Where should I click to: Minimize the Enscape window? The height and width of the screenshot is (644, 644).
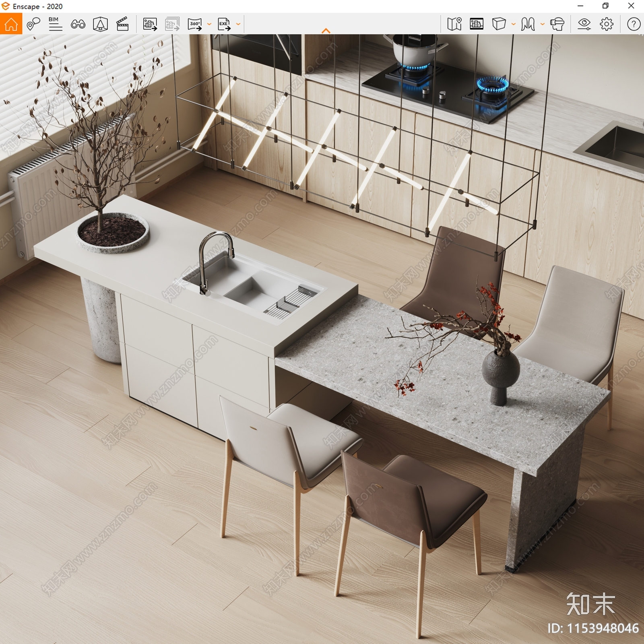580,6
